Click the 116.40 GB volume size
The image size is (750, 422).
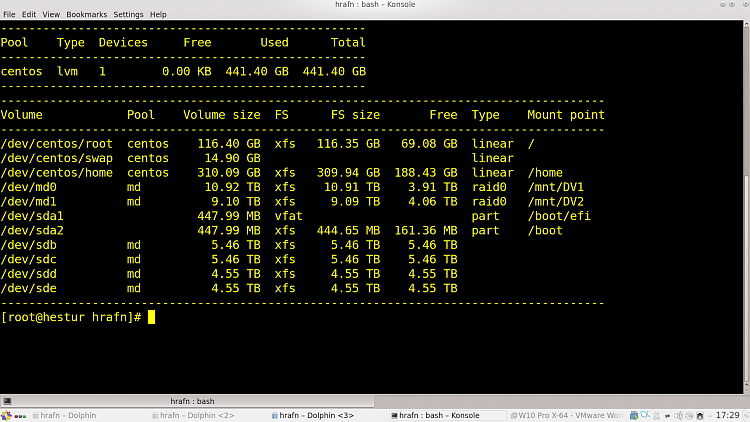(x=229, y=144)
